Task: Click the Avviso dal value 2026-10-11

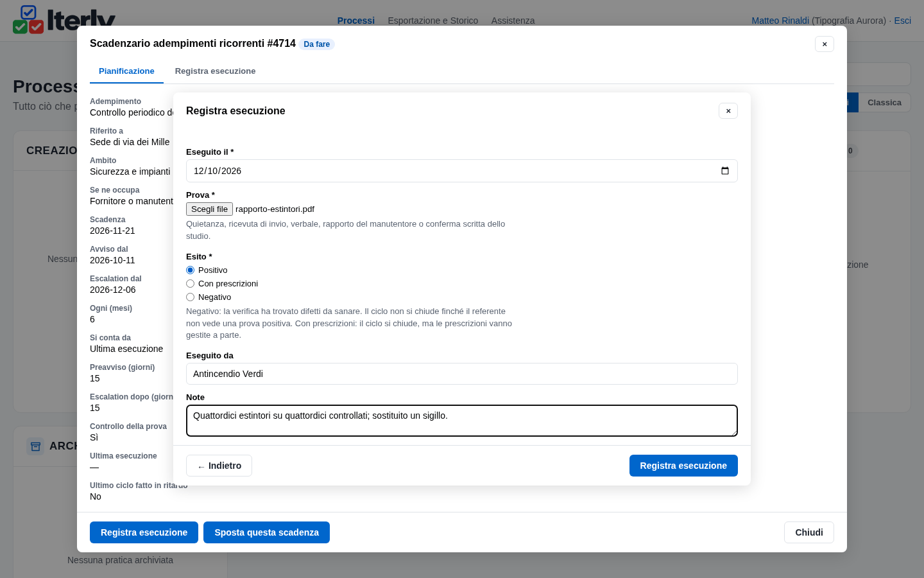Action: click(112, 260)
